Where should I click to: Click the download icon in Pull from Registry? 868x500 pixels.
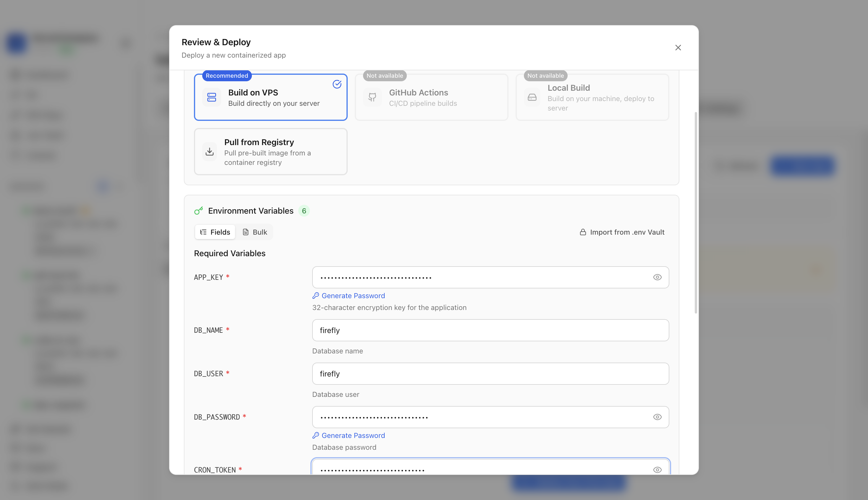(210, 151)
